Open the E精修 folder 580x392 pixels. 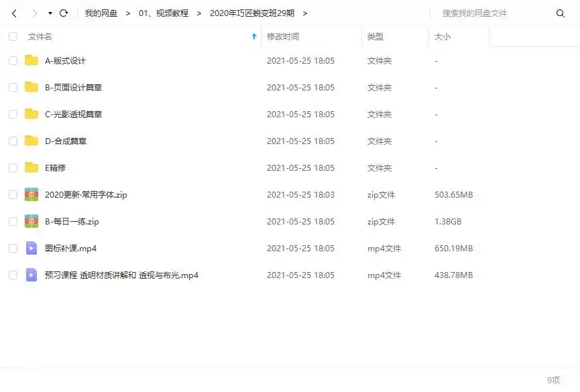pyautogui.click(x=56, y=168)
